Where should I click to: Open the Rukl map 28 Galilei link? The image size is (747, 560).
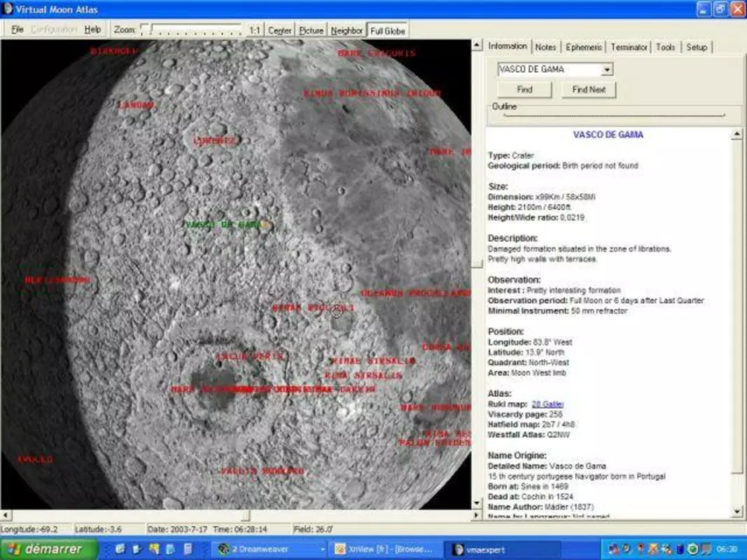(x=547, y=405)
